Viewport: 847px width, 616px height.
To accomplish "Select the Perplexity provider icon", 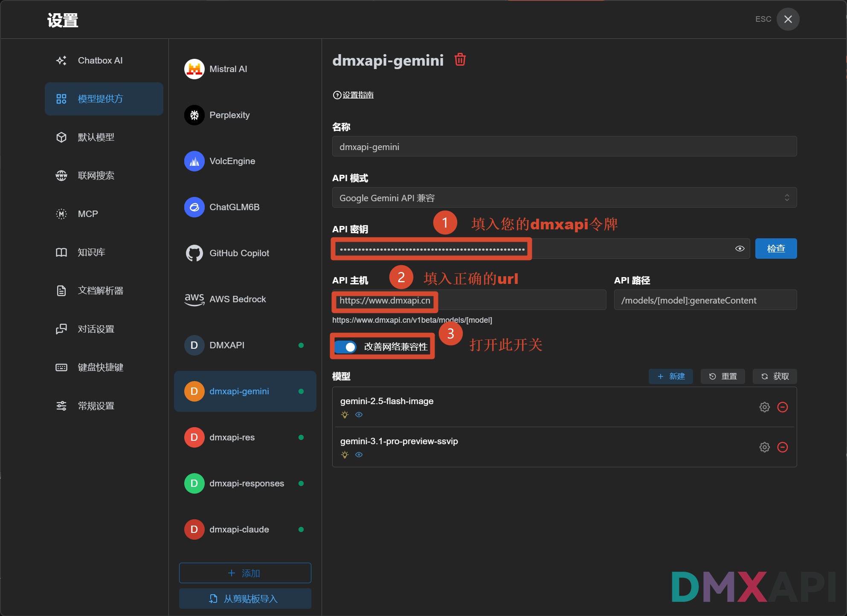I will coord(194,115).
